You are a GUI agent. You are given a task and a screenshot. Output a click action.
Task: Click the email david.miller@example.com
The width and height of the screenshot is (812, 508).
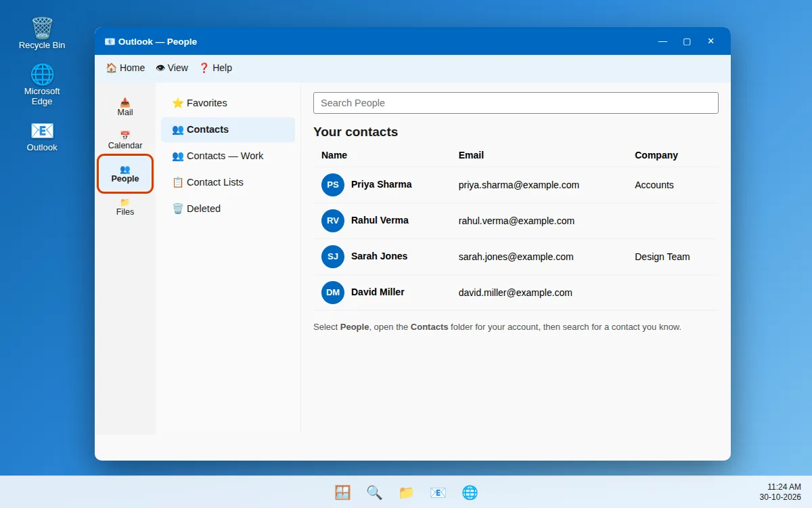516,293
